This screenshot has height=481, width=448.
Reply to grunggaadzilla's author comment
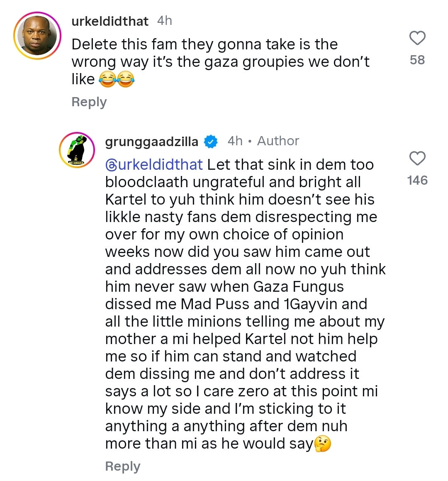pyautogui.click(x=123, y=466)
